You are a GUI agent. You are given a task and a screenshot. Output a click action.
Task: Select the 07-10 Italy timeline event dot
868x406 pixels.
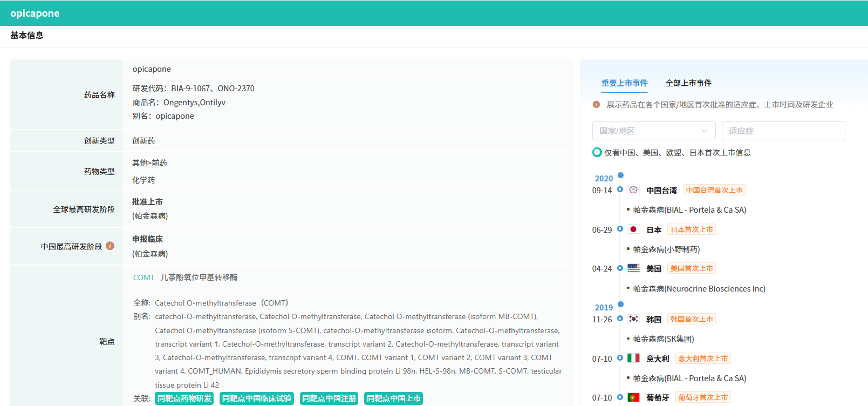coord(620,358)
